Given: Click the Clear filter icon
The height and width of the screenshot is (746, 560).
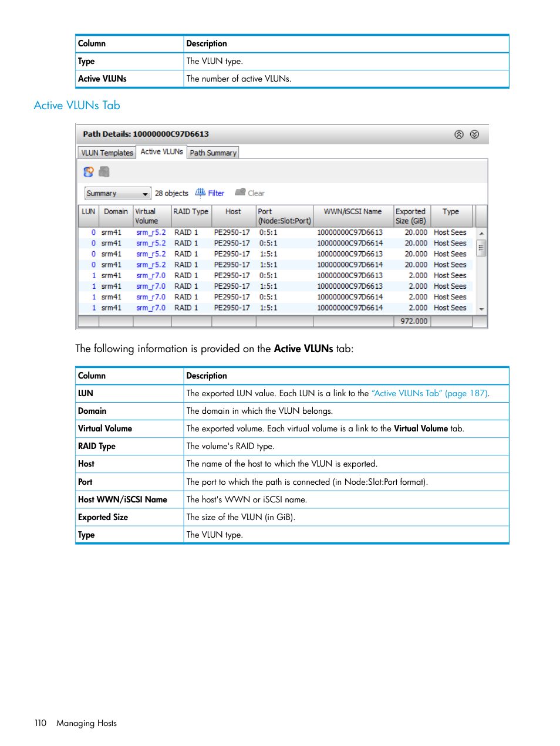Looking at the screenshot, I should point(240,193).
